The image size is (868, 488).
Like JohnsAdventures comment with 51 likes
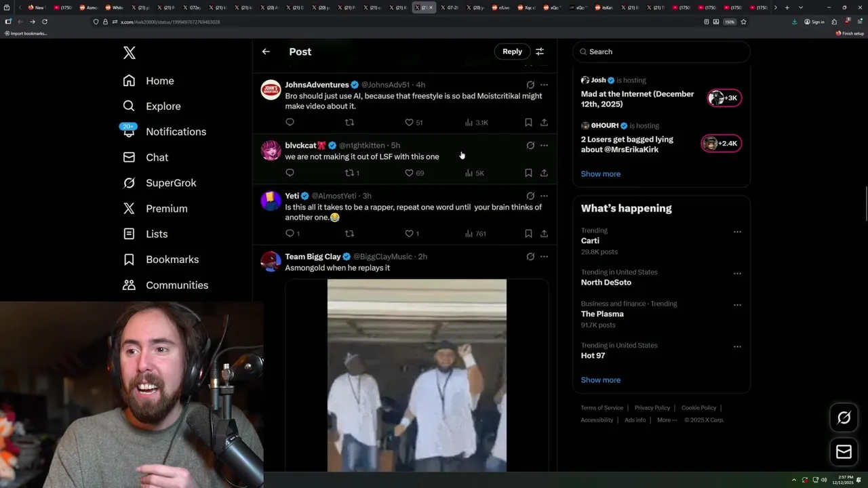(414, 123)
